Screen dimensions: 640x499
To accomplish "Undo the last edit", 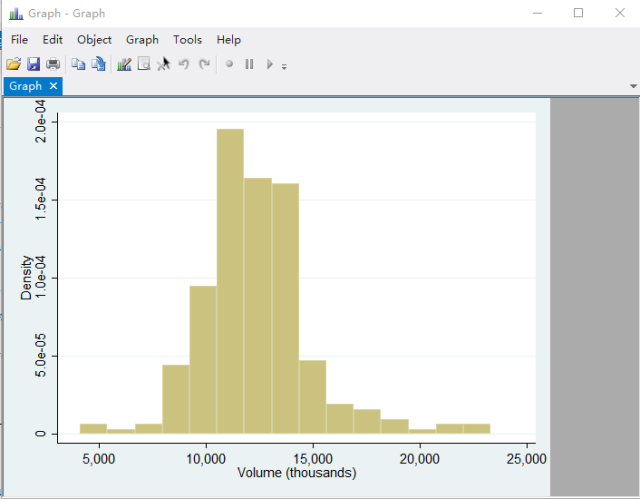I will click(184, 64).
